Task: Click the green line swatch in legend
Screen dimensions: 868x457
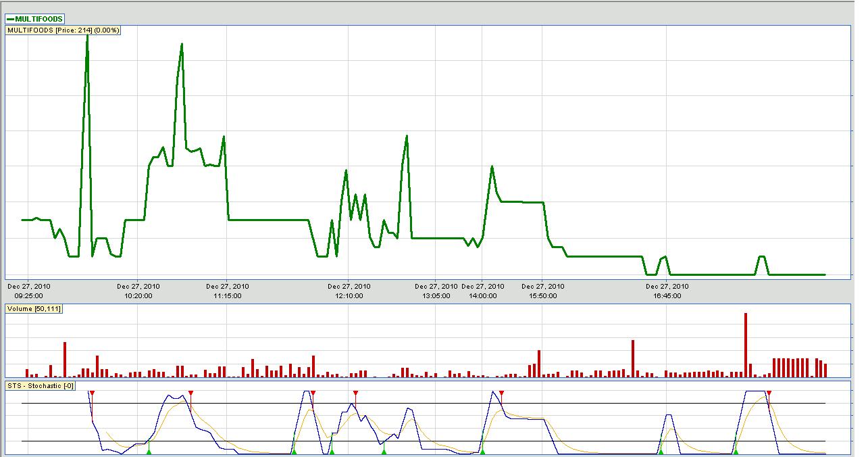Action: tap(11, 19)
